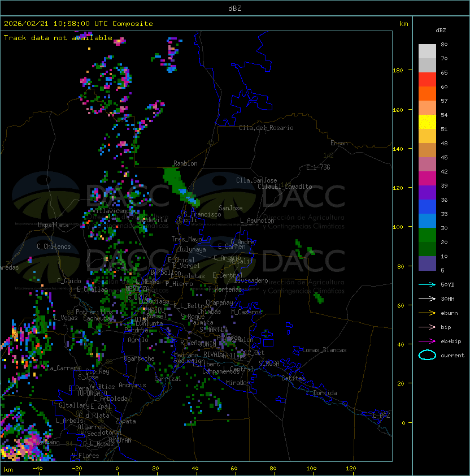Viewport: 470px width, 476px height.
Task: Click the Clla.del_Rosario map label
Action: coord(266,128)
